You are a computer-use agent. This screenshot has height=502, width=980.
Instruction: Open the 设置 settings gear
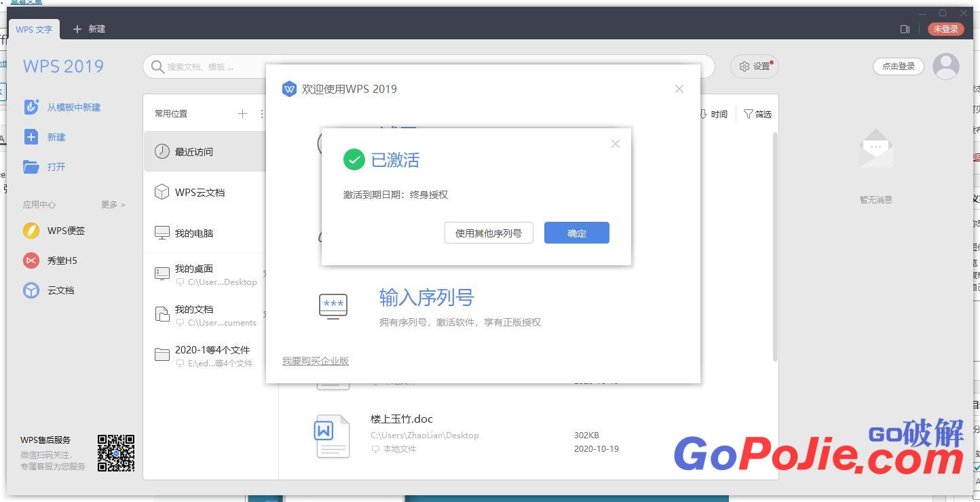click(x=753, y=66)
